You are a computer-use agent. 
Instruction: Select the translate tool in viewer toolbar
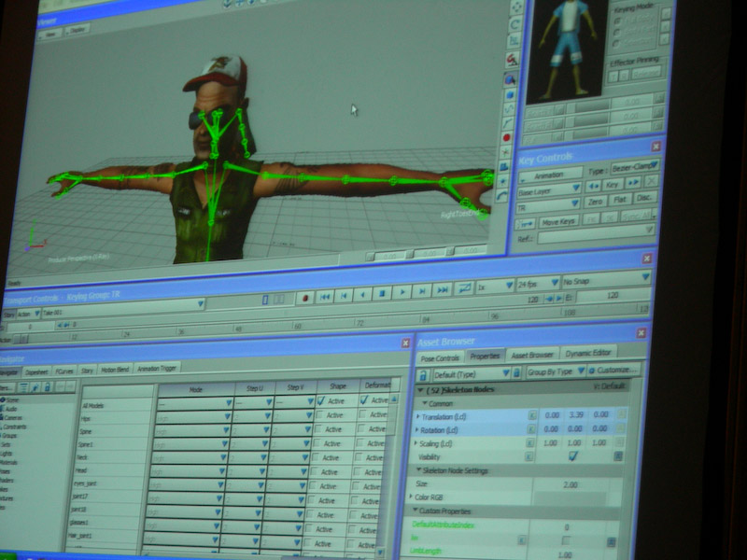coord(516,7)
